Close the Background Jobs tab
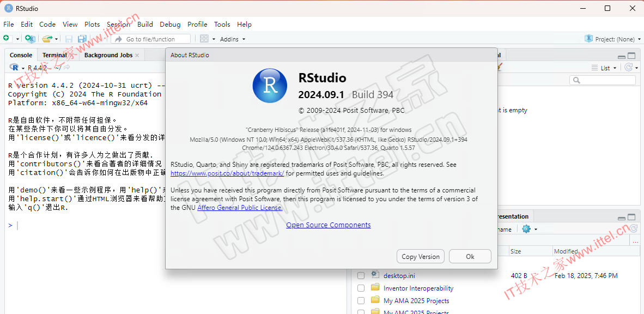This screenshot has width=644, height=314. pos(137,55)
